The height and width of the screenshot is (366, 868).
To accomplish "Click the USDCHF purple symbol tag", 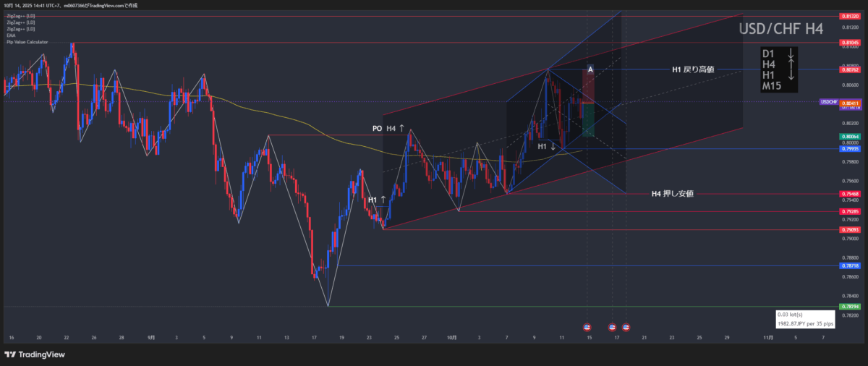I will click(828, 103).
